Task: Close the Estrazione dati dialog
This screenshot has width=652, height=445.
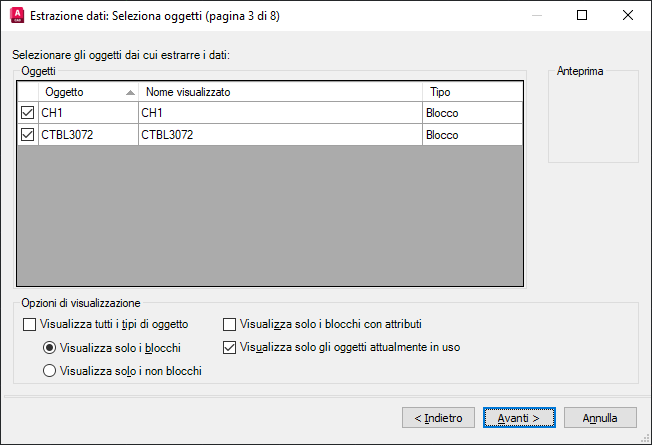Action: pos(627,15)
